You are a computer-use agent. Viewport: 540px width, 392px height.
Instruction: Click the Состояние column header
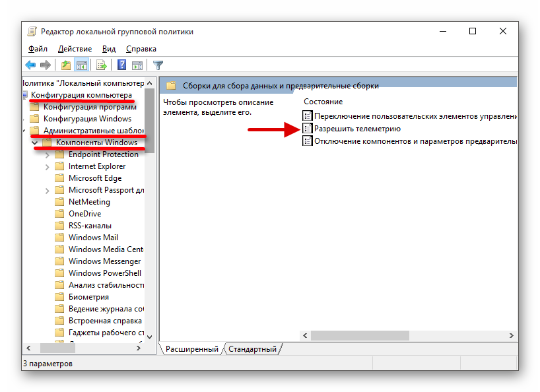click(323, 102)
